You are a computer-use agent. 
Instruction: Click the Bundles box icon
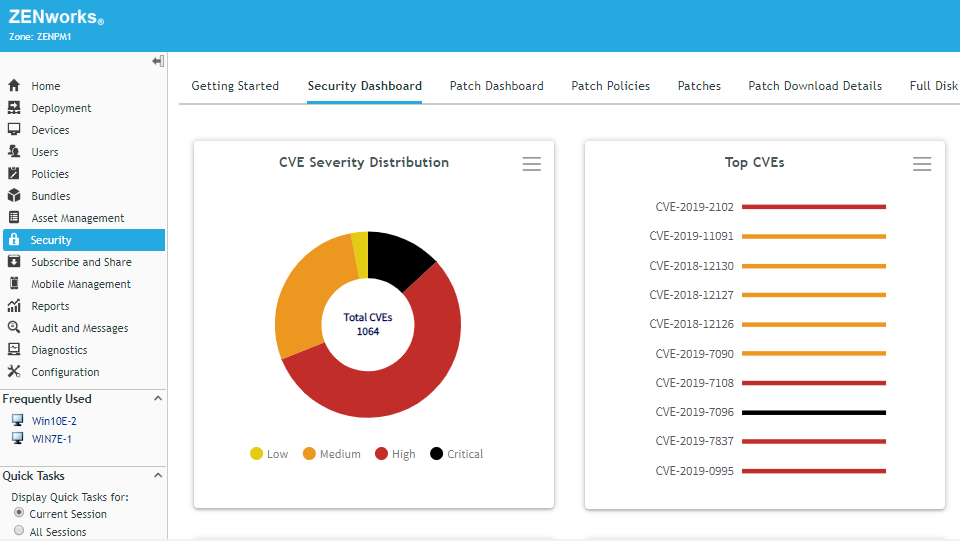[14, 195]
